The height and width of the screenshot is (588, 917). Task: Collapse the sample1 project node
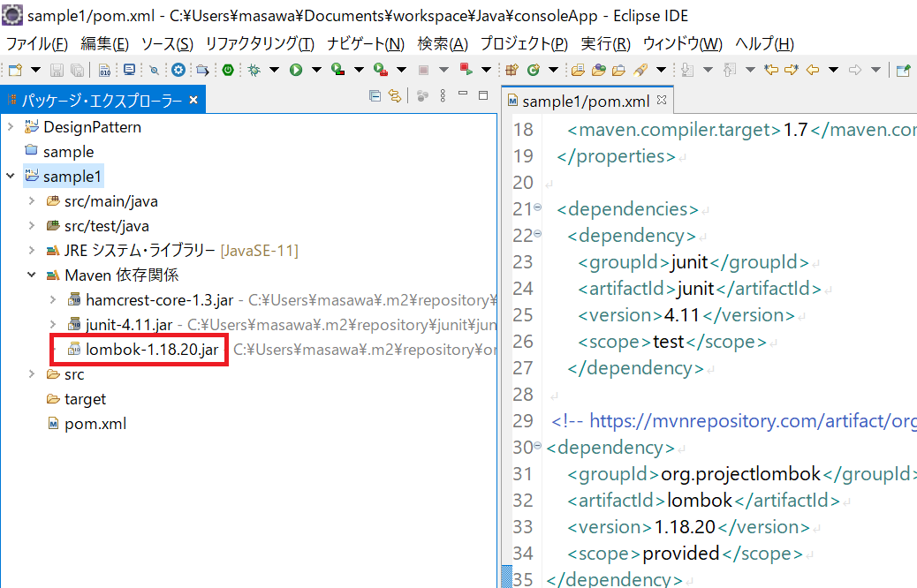[11, 176]
